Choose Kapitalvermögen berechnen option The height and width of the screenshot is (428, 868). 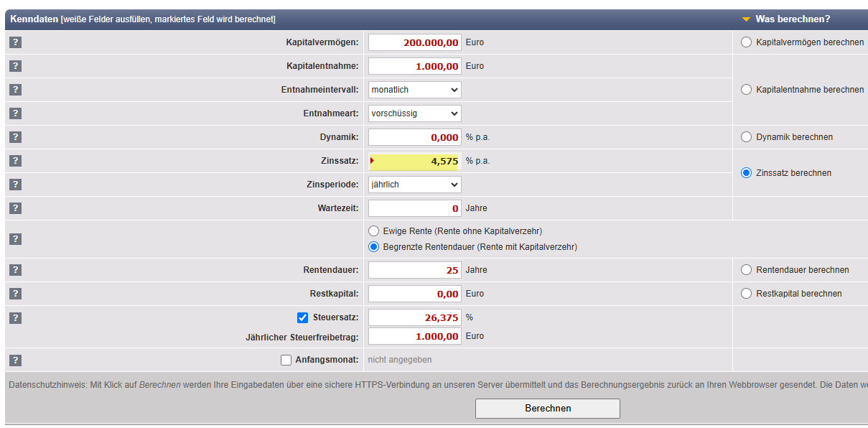click(746, 42)
